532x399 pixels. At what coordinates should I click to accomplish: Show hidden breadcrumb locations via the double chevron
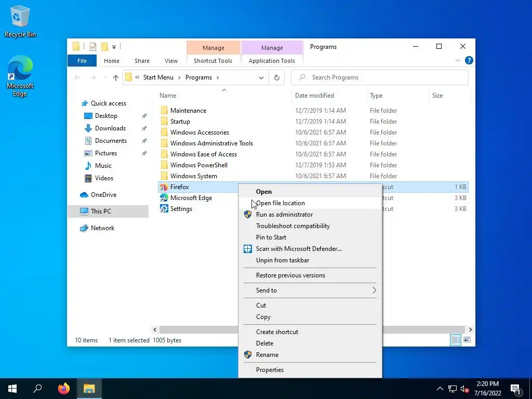pos(137,77)
